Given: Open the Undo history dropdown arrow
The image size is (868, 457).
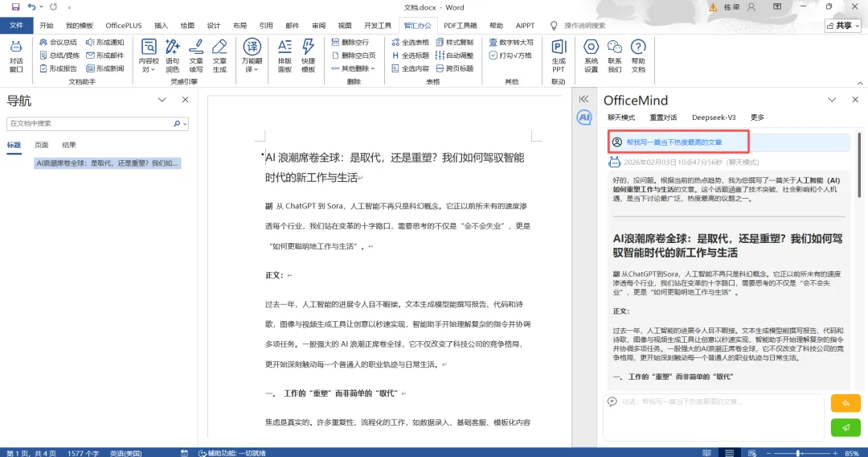Looking at the screenshot, I should 41,7.
